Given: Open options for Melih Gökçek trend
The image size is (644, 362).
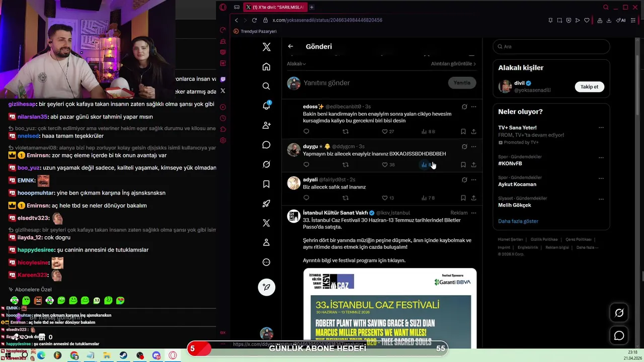Looking at the screenshot, I should (601, 199).
